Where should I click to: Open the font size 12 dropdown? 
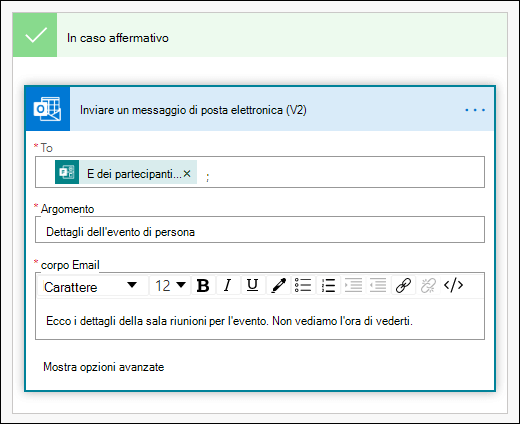click(170, 286)
